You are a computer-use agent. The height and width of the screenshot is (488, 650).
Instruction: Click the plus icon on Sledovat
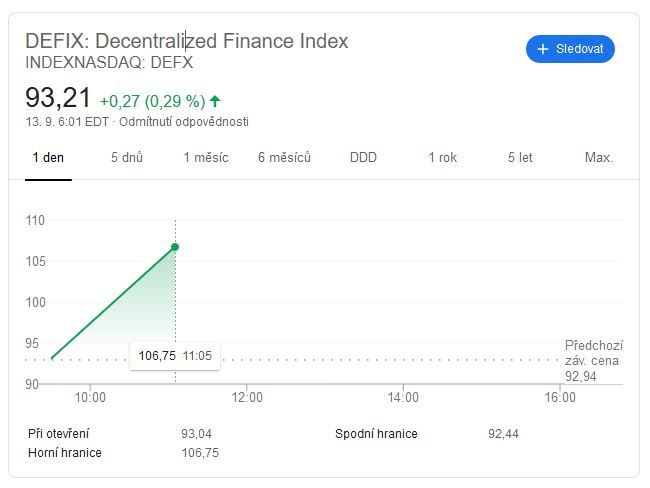click(543, 49)
